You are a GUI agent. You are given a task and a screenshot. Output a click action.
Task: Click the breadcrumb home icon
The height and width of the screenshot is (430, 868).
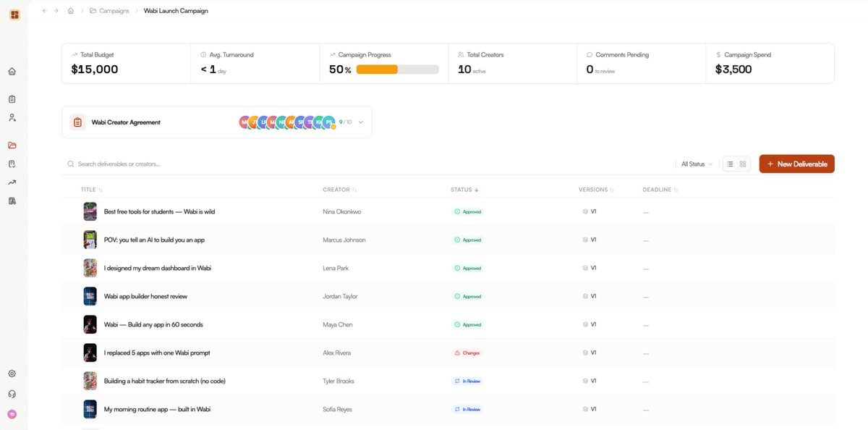point(71,11)
